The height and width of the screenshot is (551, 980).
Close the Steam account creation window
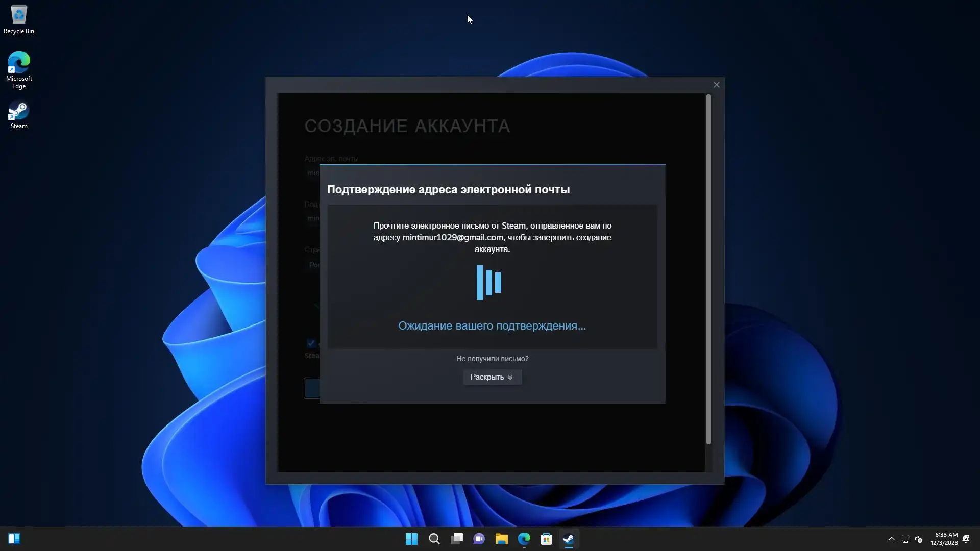click(x=716, y=85)
